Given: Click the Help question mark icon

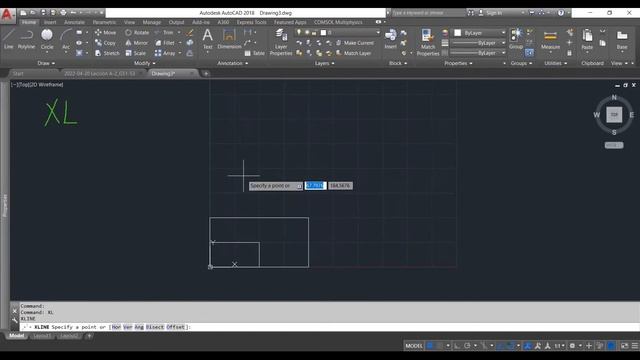Looking at the screenshot, I should click(561, 13).
